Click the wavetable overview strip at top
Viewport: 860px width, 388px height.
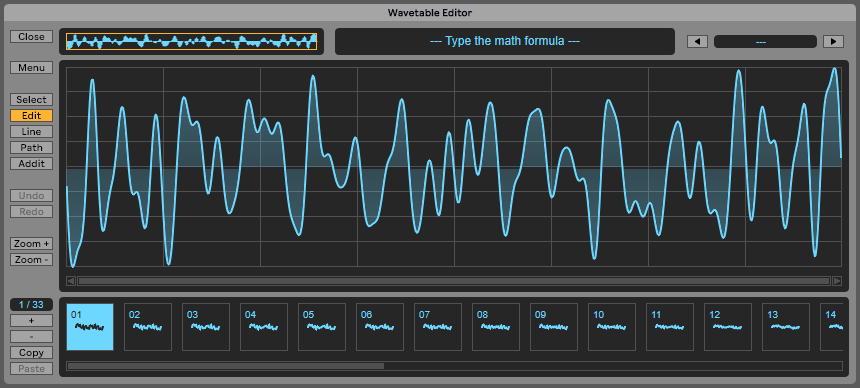(x=191, y=42)
